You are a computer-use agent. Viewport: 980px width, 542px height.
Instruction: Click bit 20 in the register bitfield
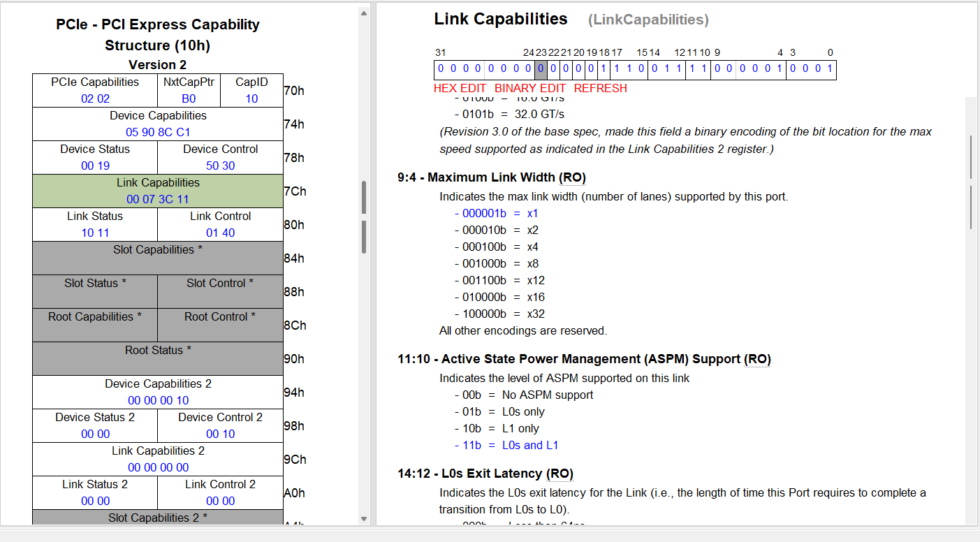click(578, 70)
